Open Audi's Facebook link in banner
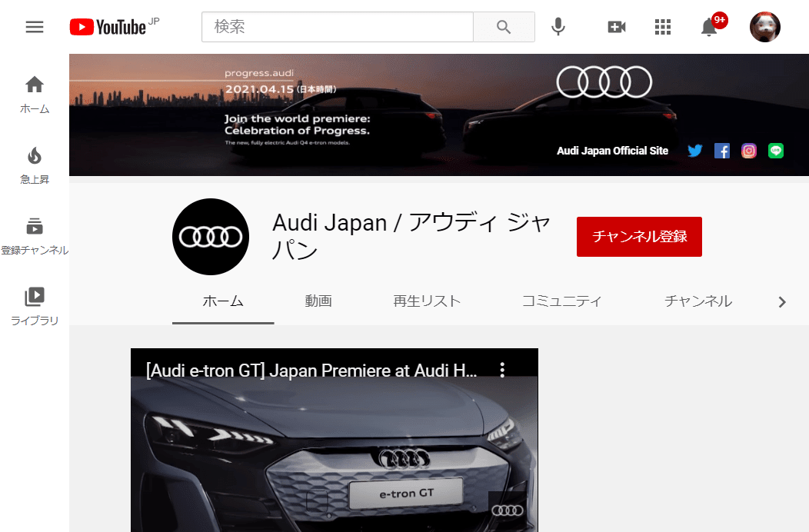 pyautogui.click(x=722, y=151)
